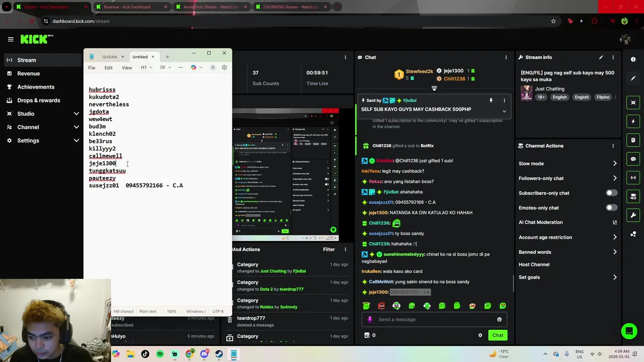Click the microphone icon in chat input
This screenshot has width=644, height=362.
point(370,319)
